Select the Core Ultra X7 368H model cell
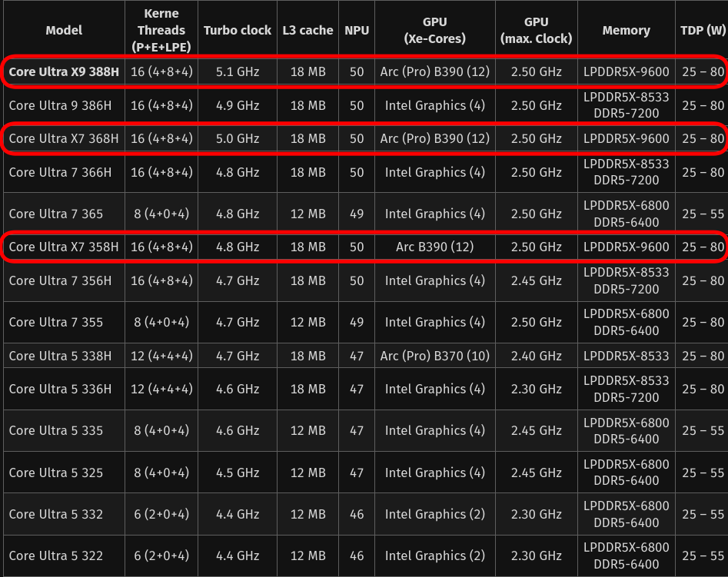 coord(64,138)
